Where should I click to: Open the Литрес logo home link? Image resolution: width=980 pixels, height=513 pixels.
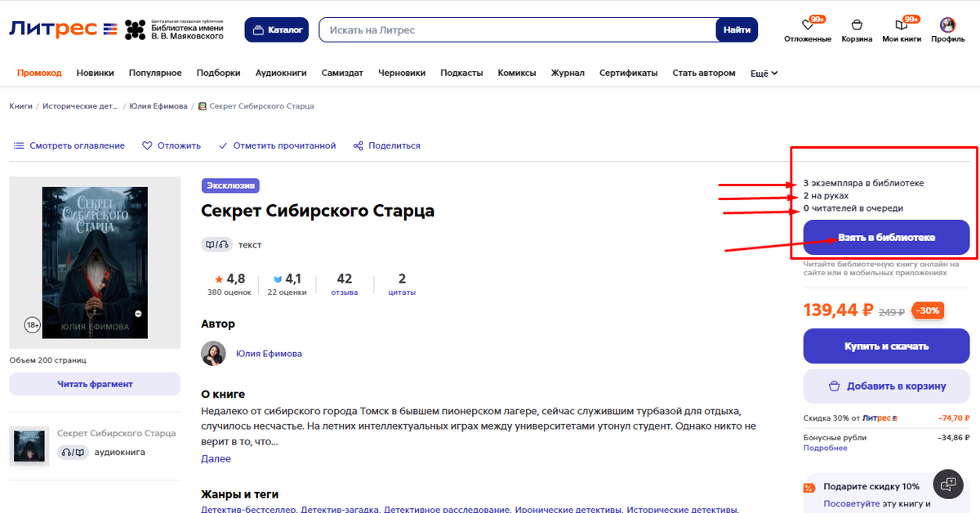click(x=64, y=30)
